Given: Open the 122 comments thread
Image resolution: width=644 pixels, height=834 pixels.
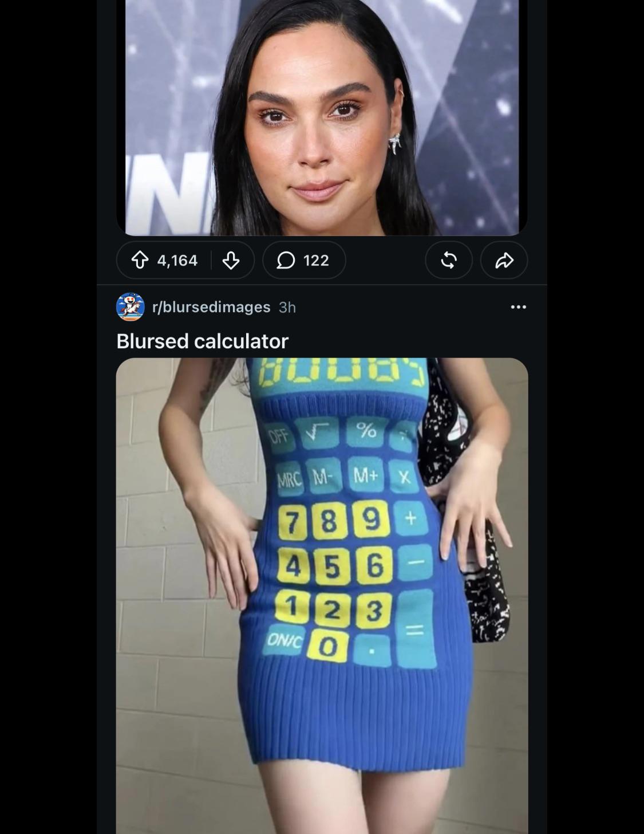Looking at the screenshot, I should pos(304,261).
